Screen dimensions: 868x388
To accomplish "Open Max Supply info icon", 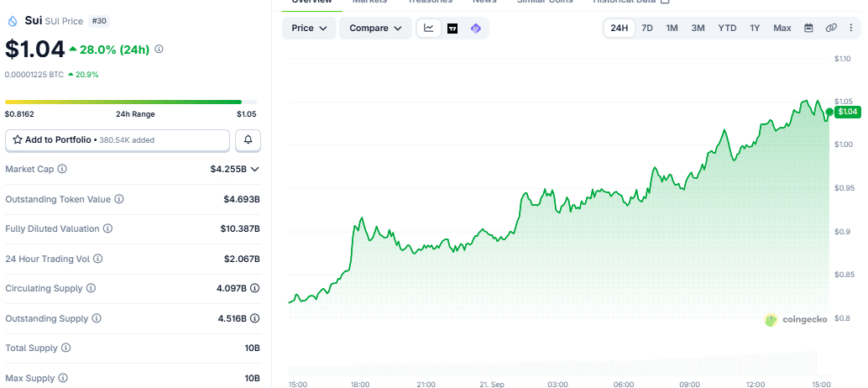I will [x=63, y=378].
